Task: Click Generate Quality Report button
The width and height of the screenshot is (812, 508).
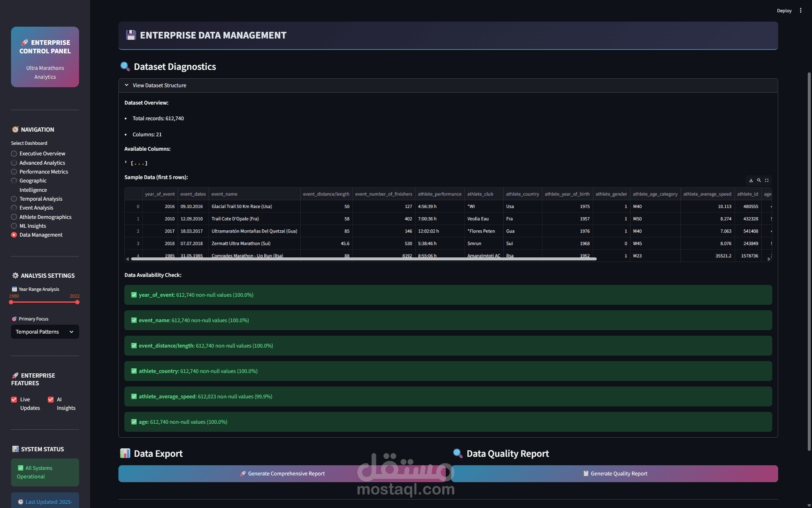Action: coord(614,474)
